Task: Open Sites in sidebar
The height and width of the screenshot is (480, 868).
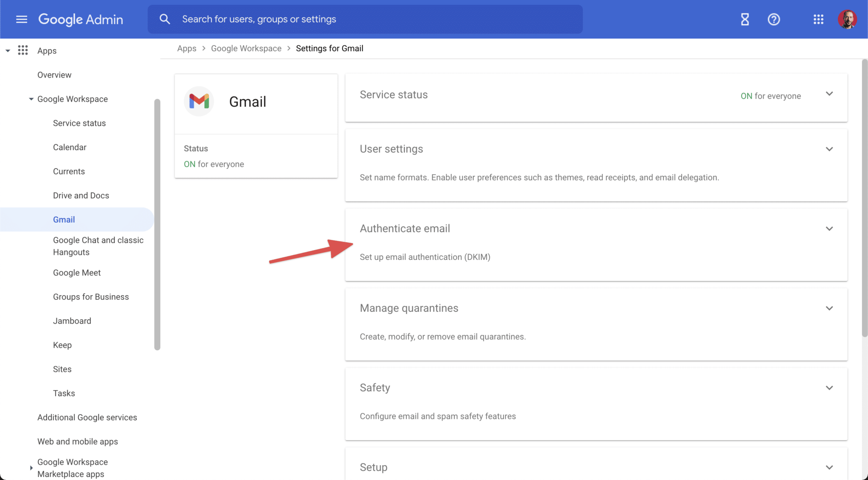Action: [x=62, y=369]
